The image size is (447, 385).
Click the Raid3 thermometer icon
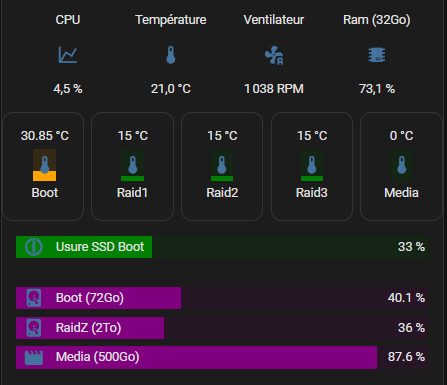point(312,165)
